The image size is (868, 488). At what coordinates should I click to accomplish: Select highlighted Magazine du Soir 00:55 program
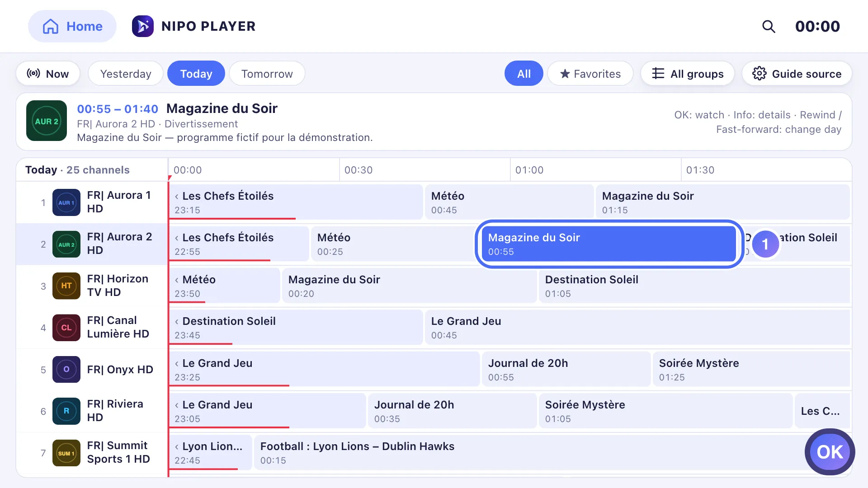(x=609, y=244)
